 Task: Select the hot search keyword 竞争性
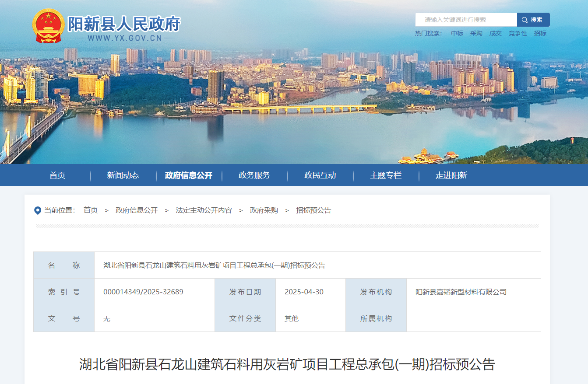pos(518,33)
